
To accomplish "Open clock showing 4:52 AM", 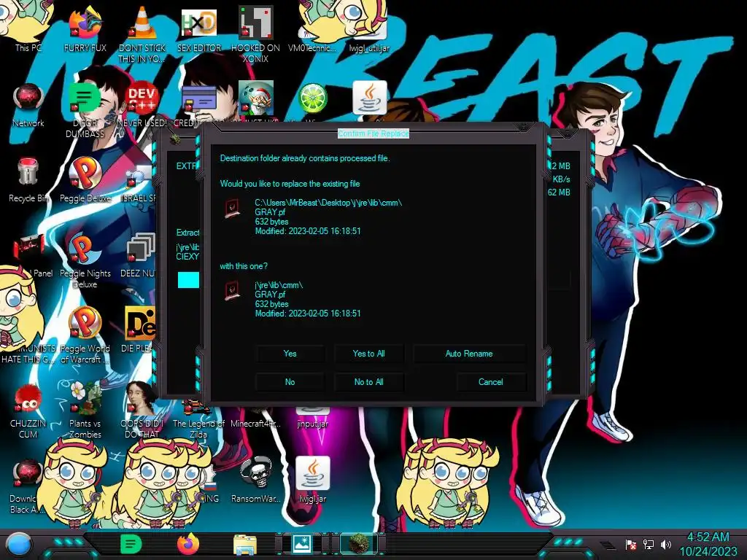I will 708,544.
